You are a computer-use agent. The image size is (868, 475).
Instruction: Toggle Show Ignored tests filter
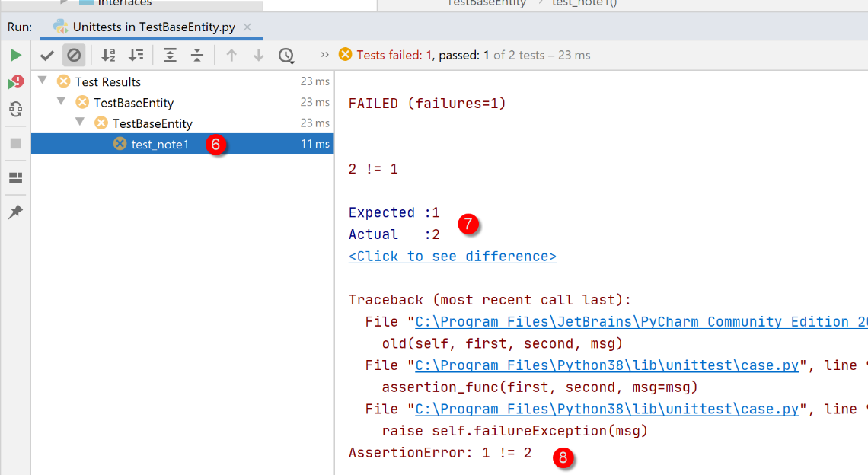click(74, 55)
